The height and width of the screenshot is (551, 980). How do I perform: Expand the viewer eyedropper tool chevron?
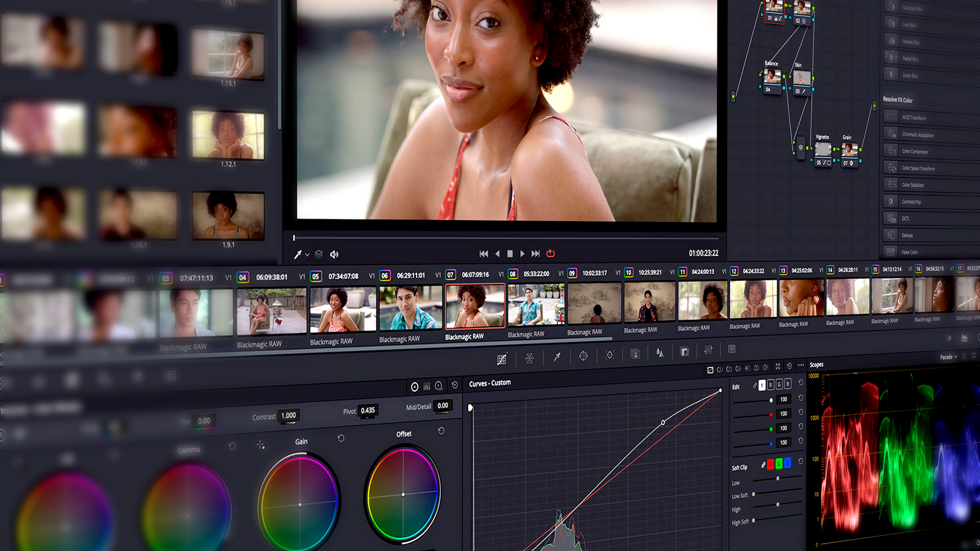tap(307, 255)
